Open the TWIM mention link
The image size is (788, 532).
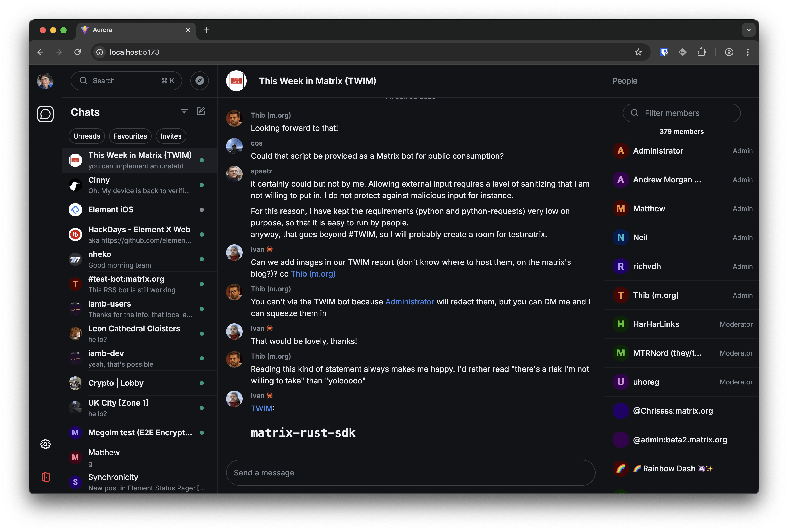point(261,409)
